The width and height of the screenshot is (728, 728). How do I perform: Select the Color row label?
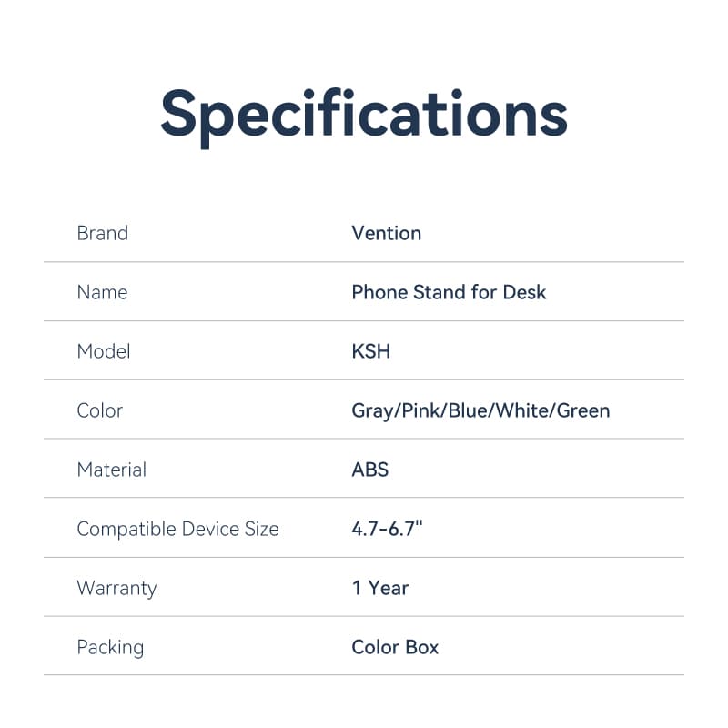point(99,410)
